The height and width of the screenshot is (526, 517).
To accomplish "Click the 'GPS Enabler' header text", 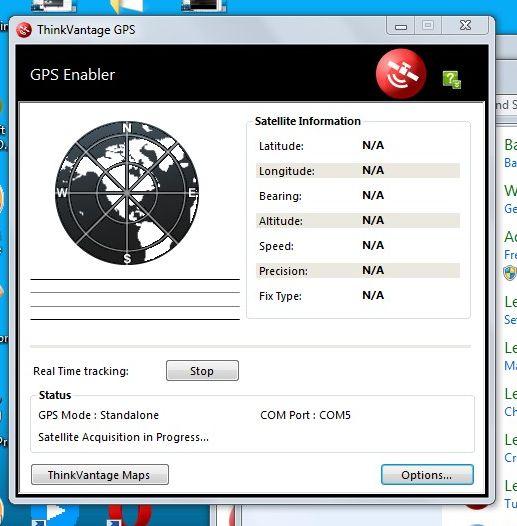I will point(72,75).
